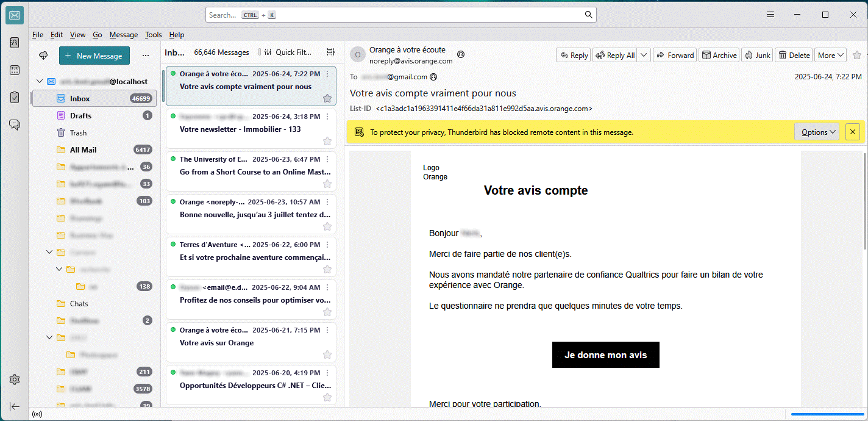Star the Bonne nouvelle jusqu'au 3 juillet message
The image size is (868, 421).
tap(327, 226)
